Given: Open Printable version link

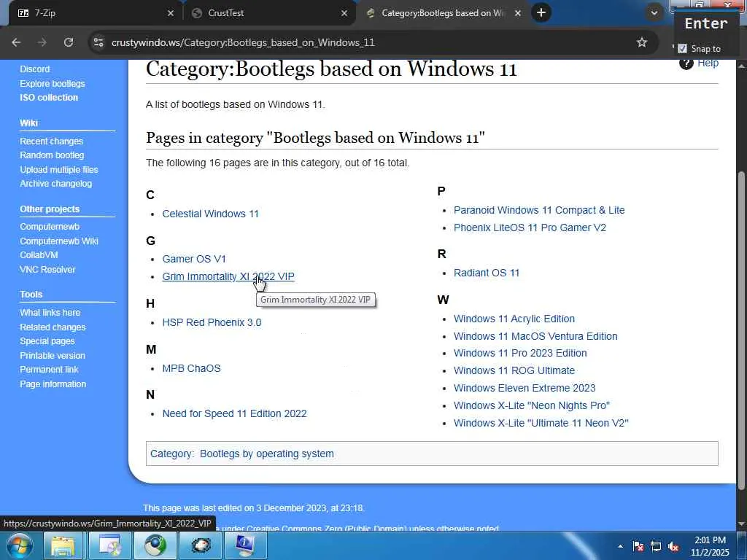Looking at the screenshot, I should 53,355.
